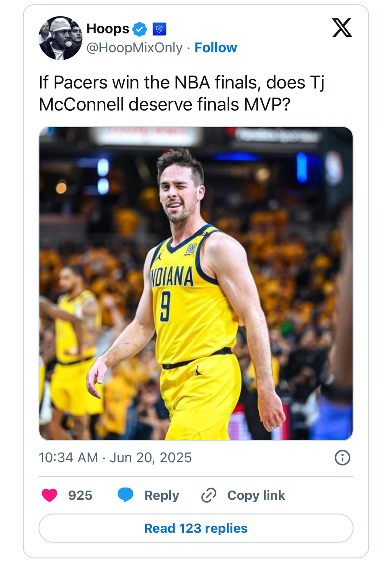Click the 'McConnell deserve finals MVP?' line
The image size is (392, 577).
point(165,105)
